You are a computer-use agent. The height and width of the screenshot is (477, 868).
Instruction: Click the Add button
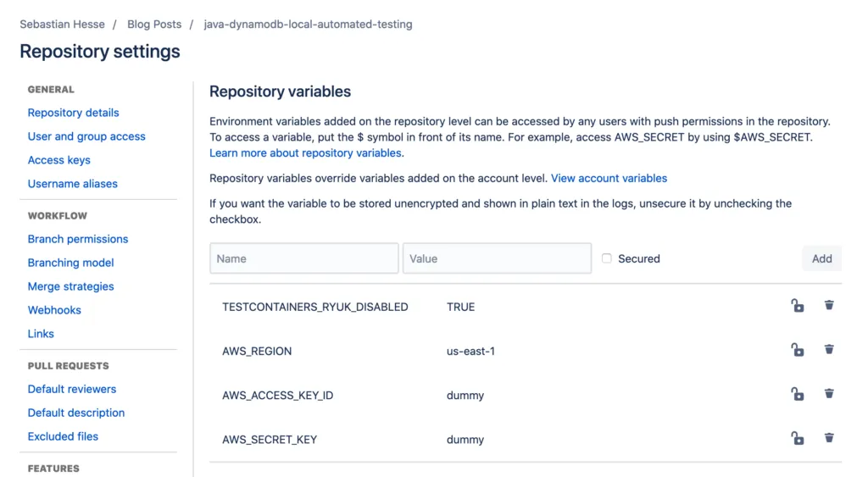pyautogui.click(x=822, y=258)
